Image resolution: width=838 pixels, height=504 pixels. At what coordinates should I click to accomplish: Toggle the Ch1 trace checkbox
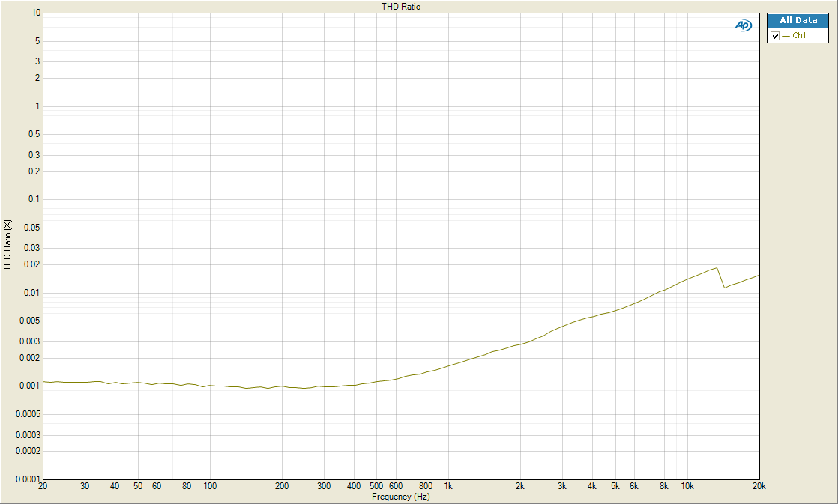[x=775, y=36]
